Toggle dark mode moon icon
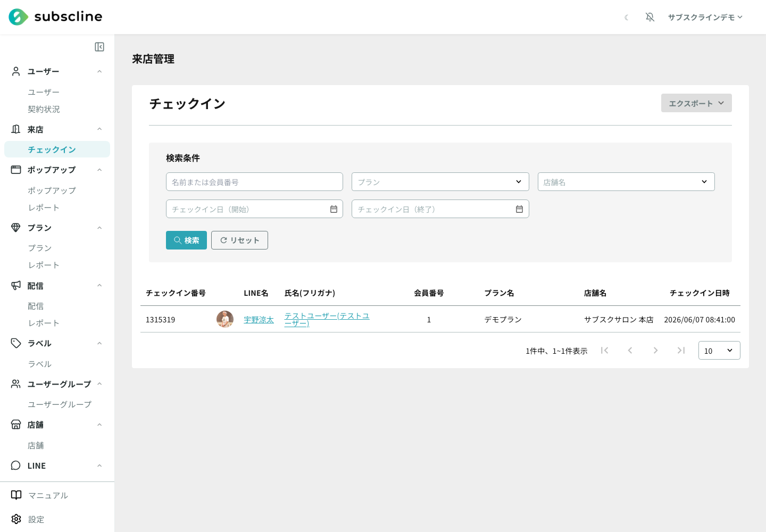The height and width of the screenshot is (532, 766). (x=627, y=18)
